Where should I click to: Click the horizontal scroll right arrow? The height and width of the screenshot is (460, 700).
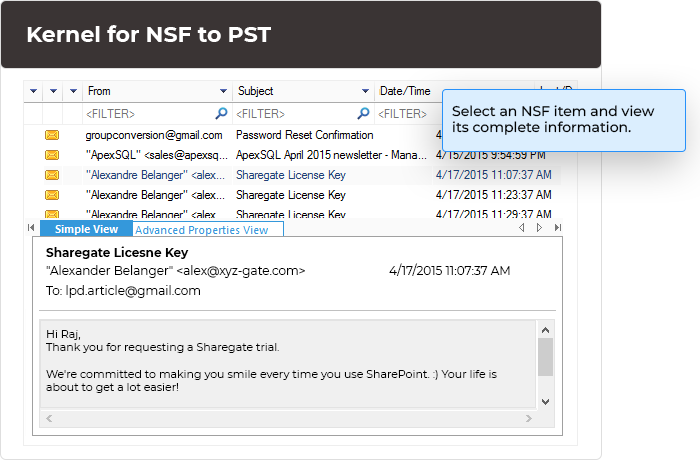(x=529, y=418)
